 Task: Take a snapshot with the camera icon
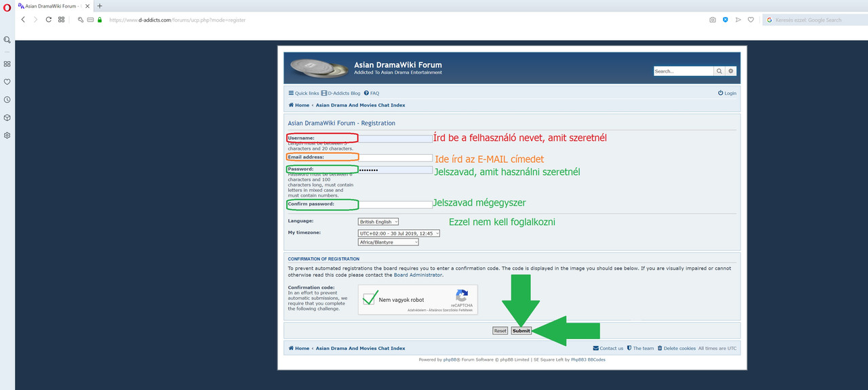[x=713, y=20]
